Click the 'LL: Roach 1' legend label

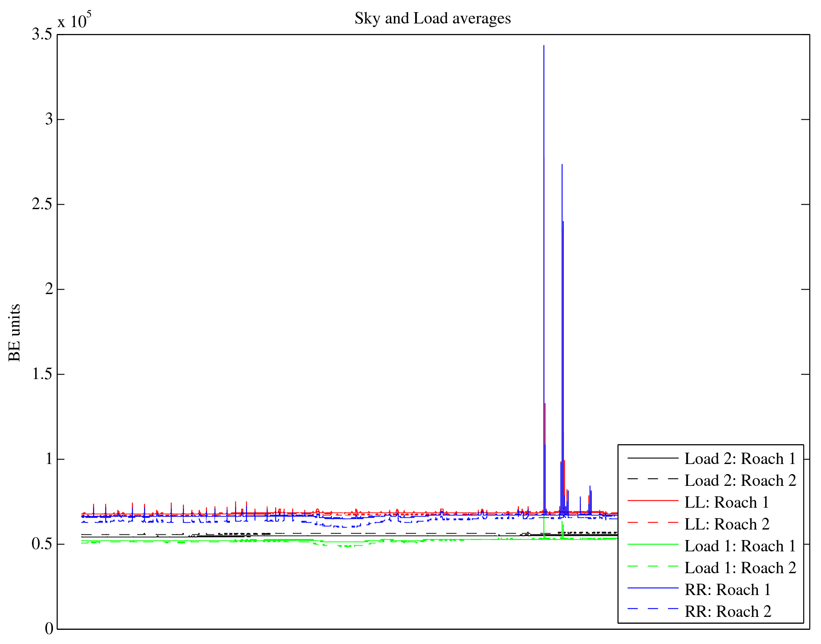point(726,502)
